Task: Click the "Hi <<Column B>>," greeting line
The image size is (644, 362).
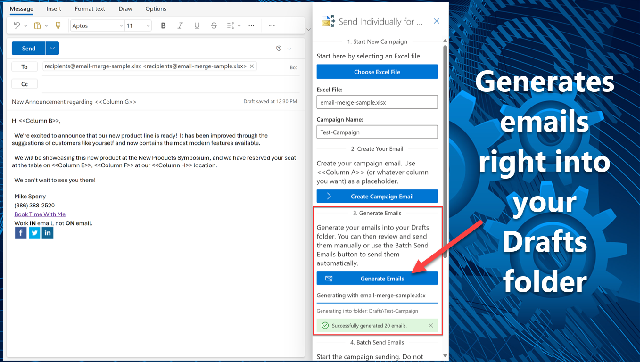Action: [x=36, y=121]
